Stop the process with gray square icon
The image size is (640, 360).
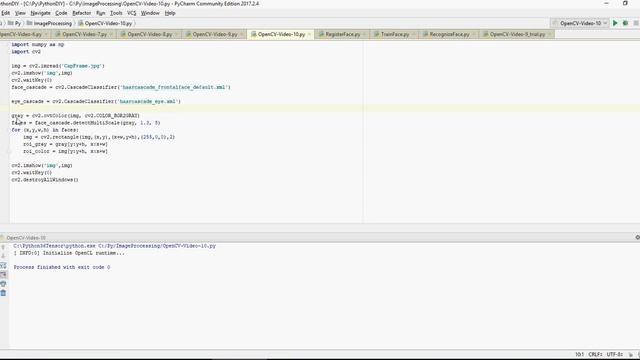[636, 23]
